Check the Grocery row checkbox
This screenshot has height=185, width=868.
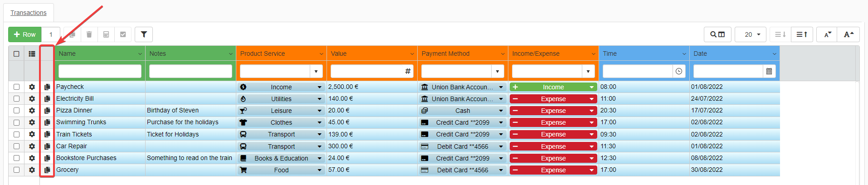[x=17, y=170]
